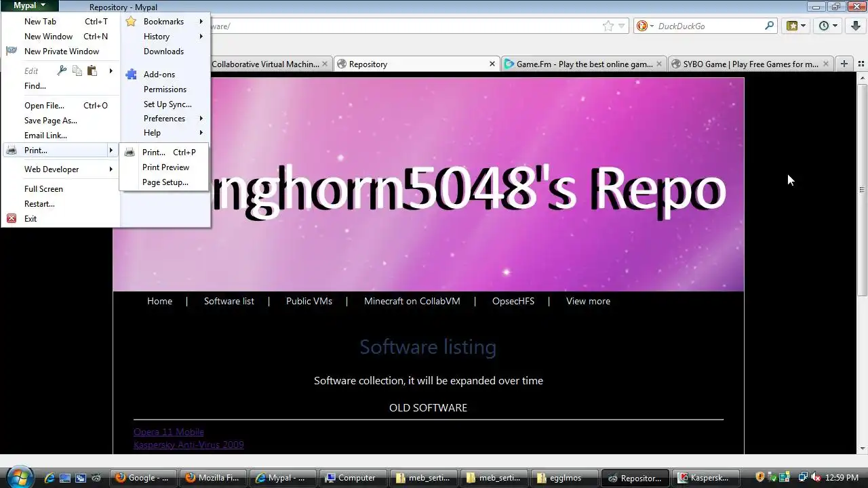868x488 pixels.
Task: Click Show Desktop icon in Quick Launch
Action: pyautogui.click(x=65, y=478)
